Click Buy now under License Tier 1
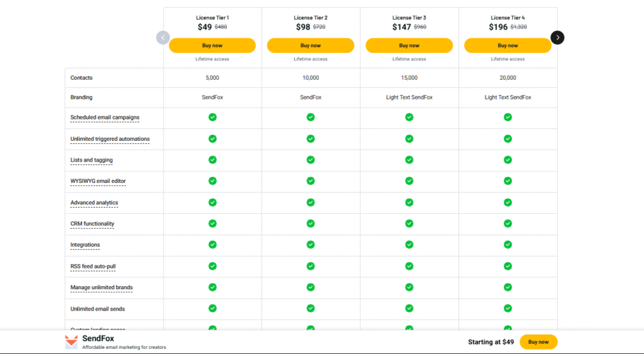 pyautogui.click(x=213, y=45)
